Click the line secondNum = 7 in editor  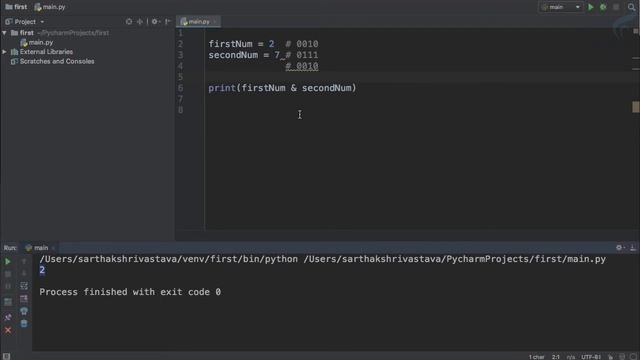coord(244,55)
